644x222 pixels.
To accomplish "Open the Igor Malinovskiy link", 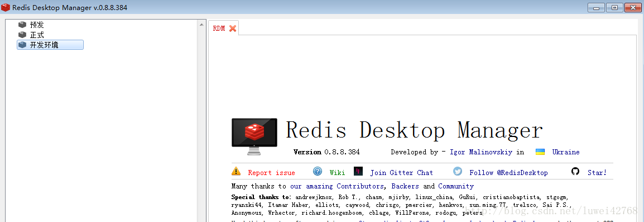I will (481, 152).
